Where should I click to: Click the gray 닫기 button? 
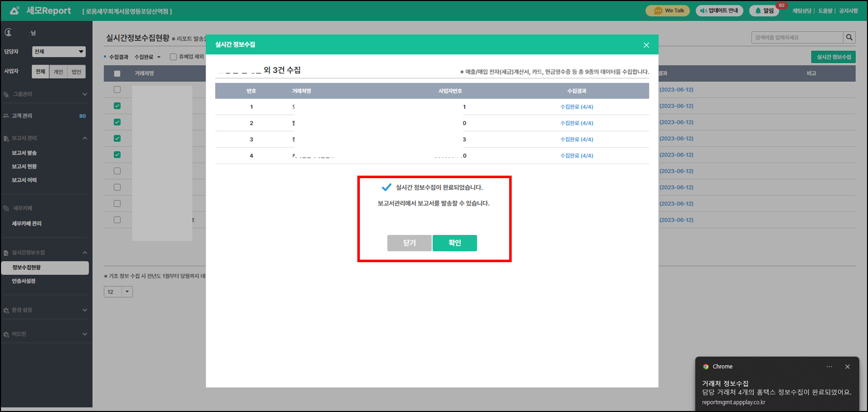[409, 243]
